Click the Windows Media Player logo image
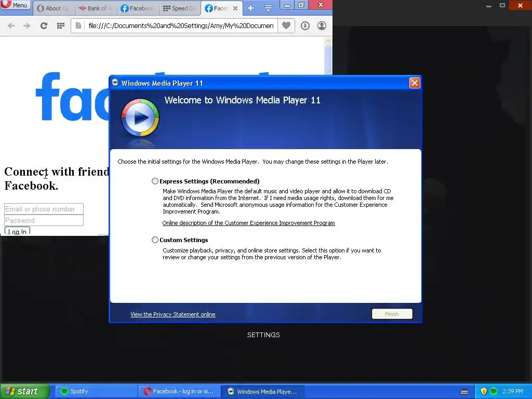Screen dimensions: 532x399 (140, 117)
